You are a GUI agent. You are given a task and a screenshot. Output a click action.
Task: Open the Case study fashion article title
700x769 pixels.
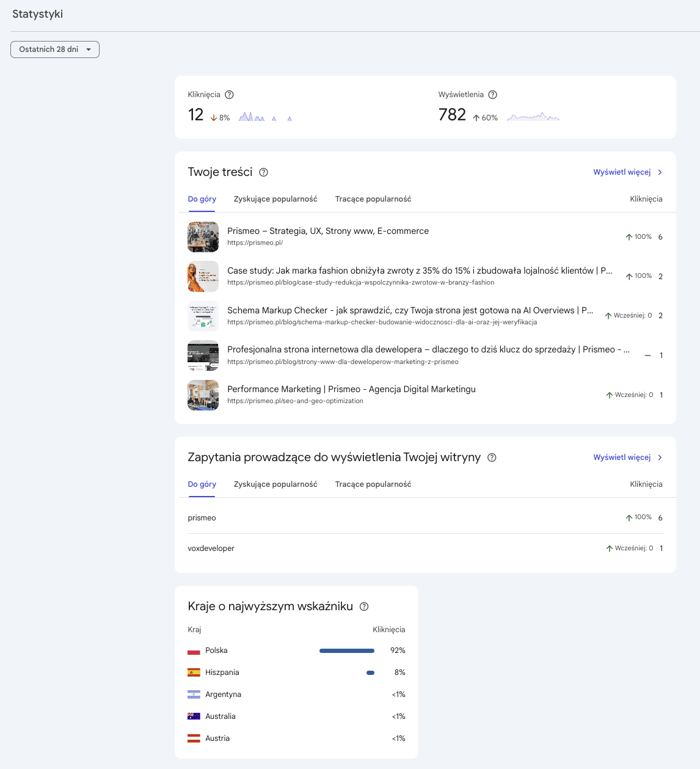coord(420,271)
